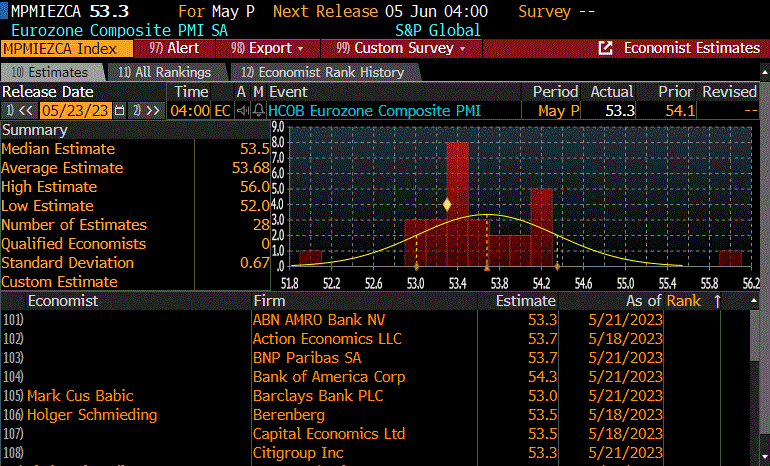Screen dimensions: 770x466
Task: Click speaker audio alert icon
Action: click(243, 111)
